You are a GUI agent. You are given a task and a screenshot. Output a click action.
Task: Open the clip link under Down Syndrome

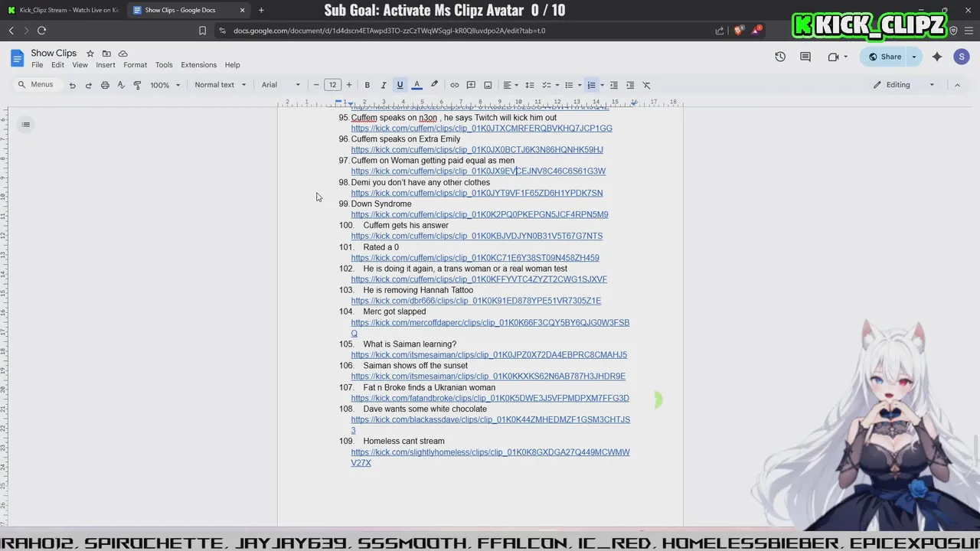tap(479, 215)
